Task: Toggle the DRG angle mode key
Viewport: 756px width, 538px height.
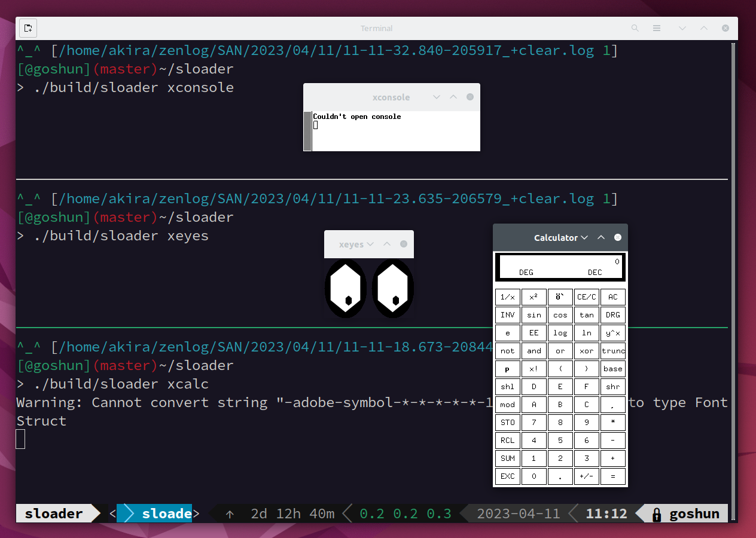Action: [x=613, y=315]
